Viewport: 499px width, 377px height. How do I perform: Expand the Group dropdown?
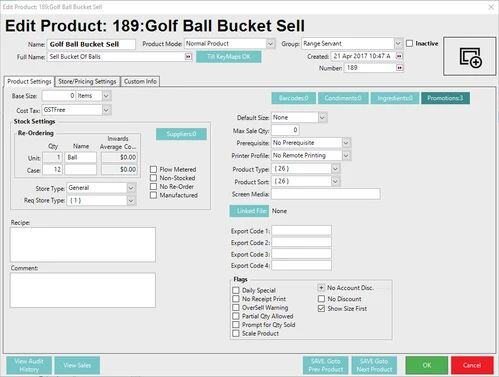(398, 44)
